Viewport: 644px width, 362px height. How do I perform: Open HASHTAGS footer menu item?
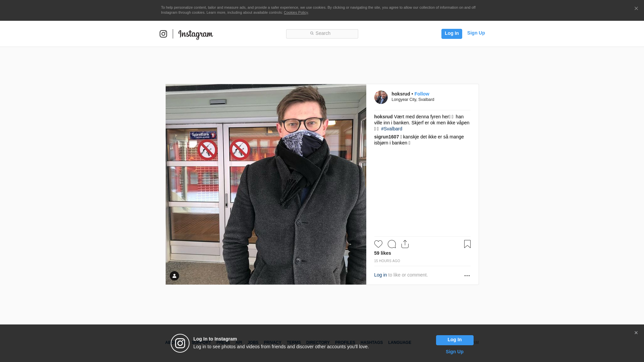click(x=371, y=343)
